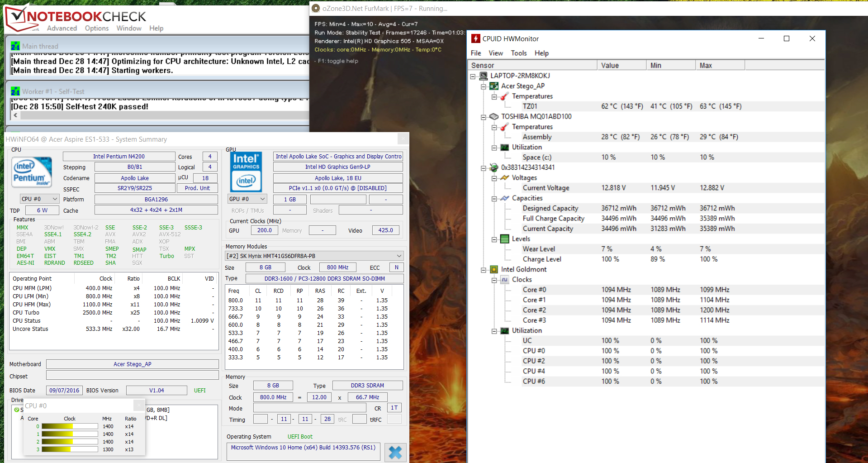The height and width of the screenshot is (463, 868).
Task: Collapse the Acer Stego_AP node
Action: 484,86
